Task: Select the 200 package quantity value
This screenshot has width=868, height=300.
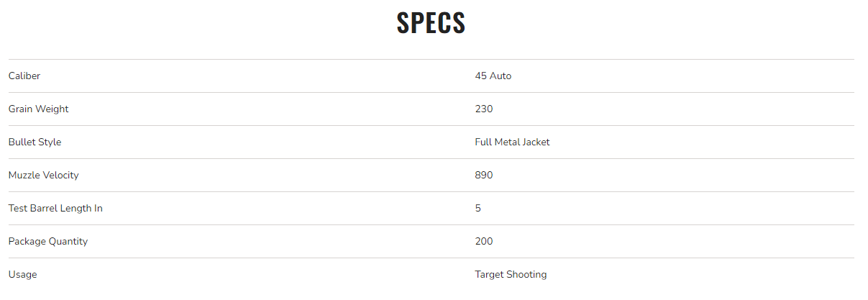Action: tap(483, 241)
